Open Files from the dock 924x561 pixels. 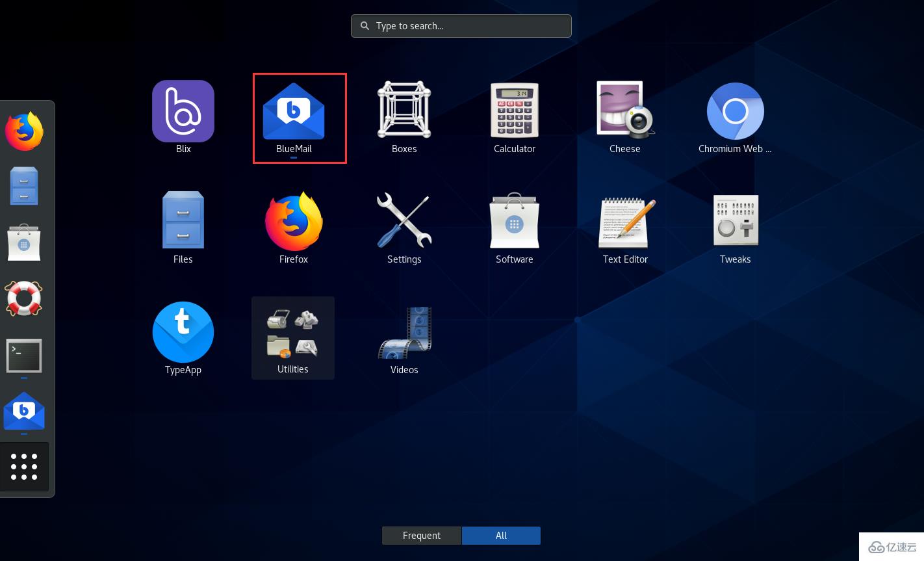[24, 186]
